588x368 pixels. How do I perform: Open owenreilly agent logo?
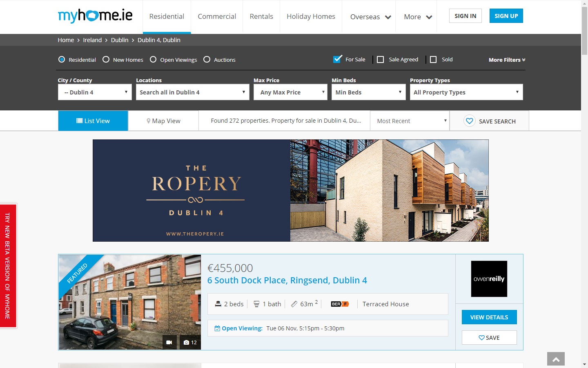pyautogui.click(x=489, y=279)
